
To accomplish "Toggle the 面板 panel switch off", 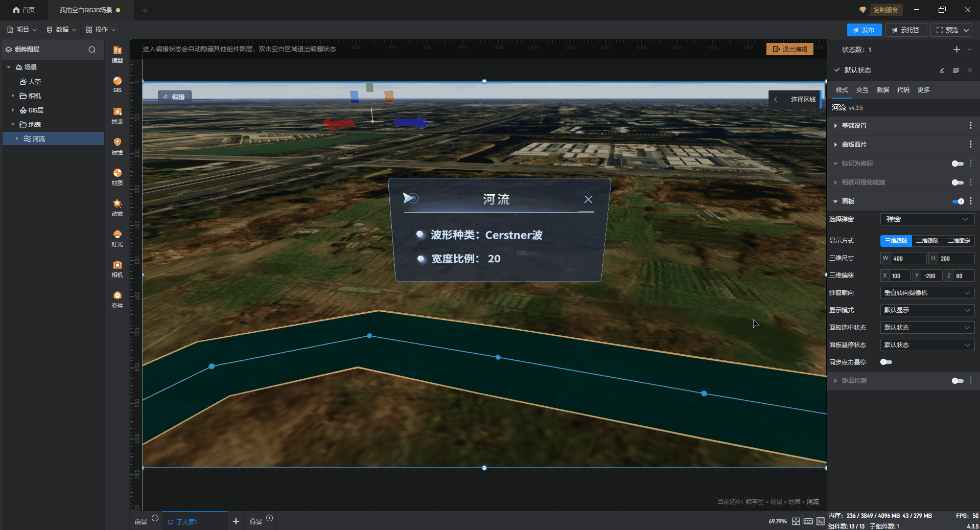I will pos(958,201).
